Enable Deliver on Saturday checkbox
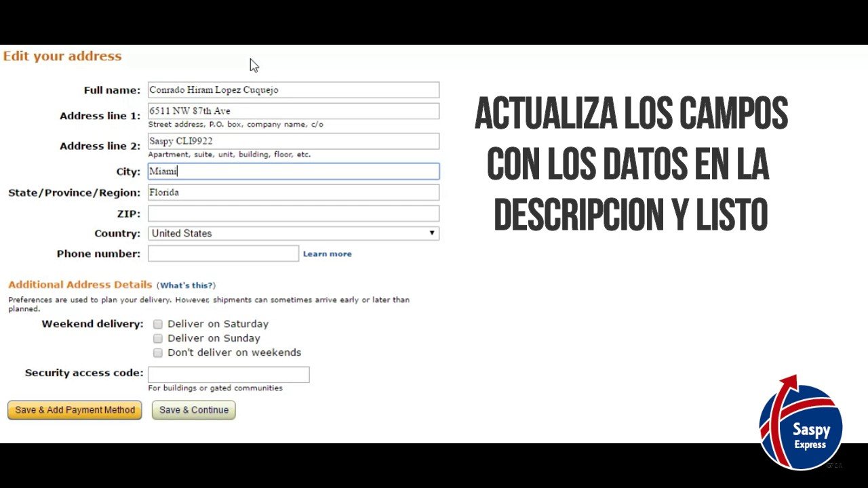Viewport: 868px width, 488px height. 158,325
